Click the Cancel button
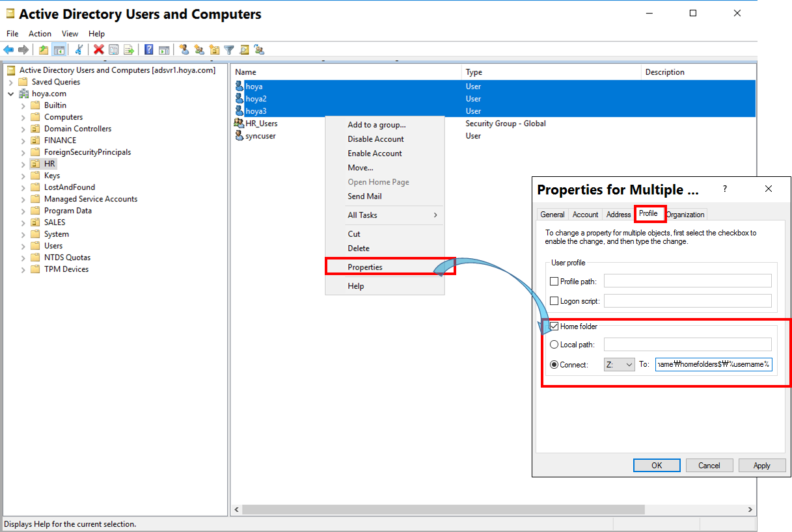Viewport: 792px width, 532px height. (709, 465)
